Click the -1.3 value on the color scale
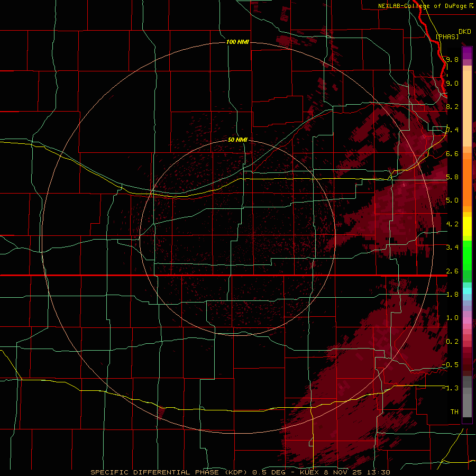 point(450,388)
